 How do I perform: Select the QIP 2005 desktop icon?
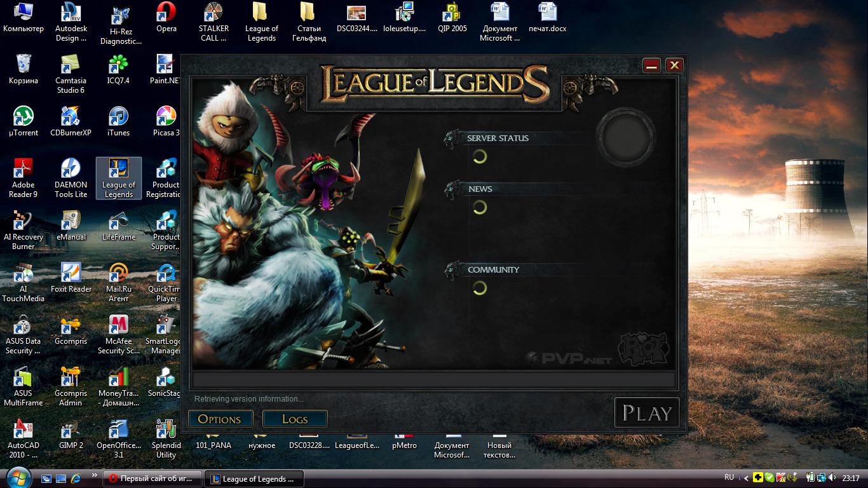[452, 18]
